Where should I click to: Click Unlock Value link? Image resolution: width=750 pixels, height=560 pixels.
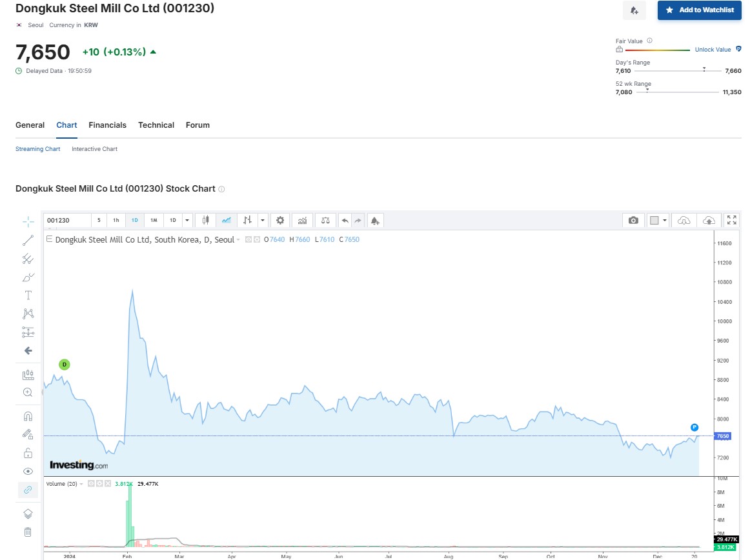point(713,50)
